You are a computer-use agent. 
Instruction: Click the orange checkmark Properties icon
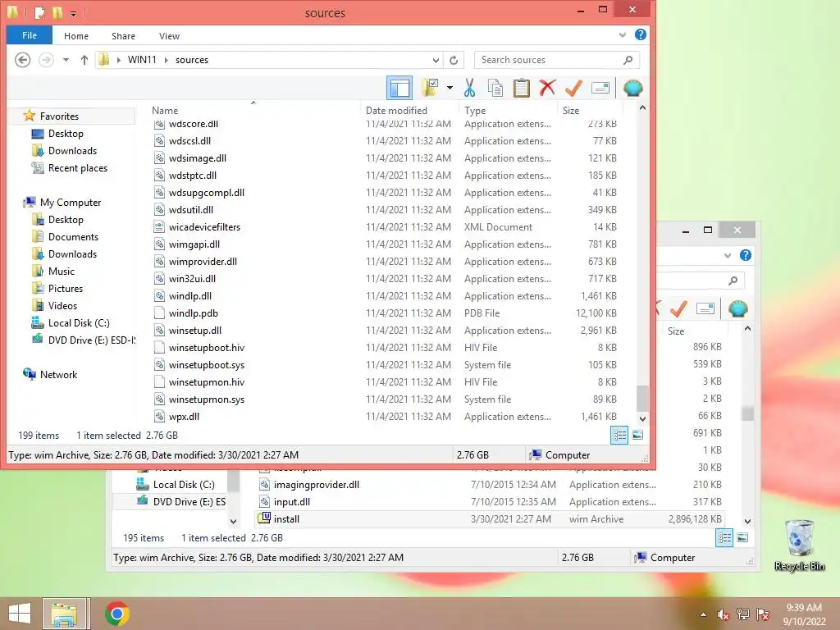pos(573,88)
